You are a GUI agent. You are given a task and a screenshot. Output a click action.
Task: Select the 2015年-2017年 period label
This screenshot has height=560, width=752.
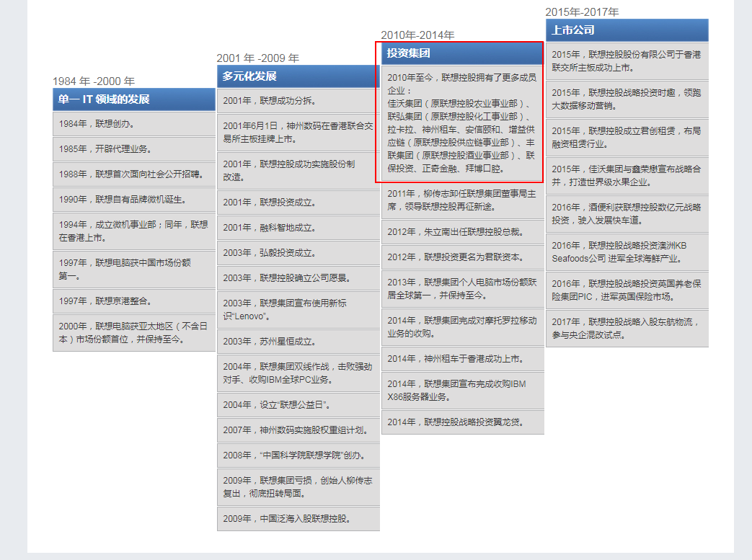coord(583,12)
